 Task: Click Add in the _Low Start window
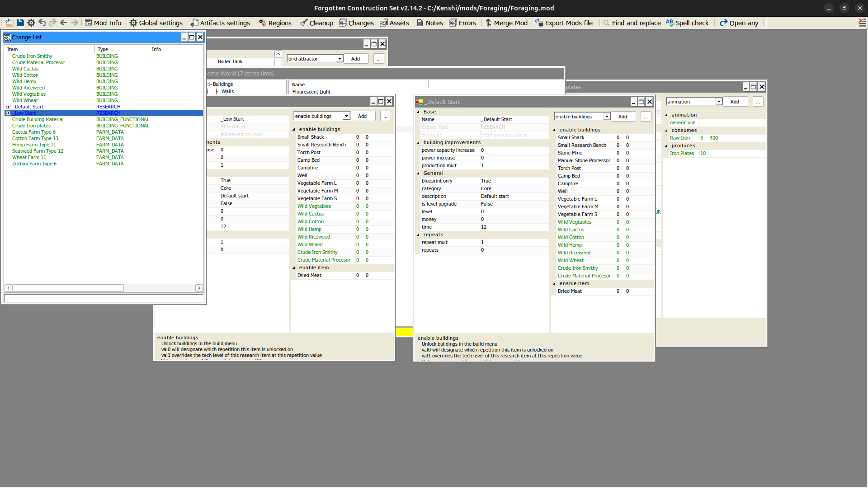[363, 116]
